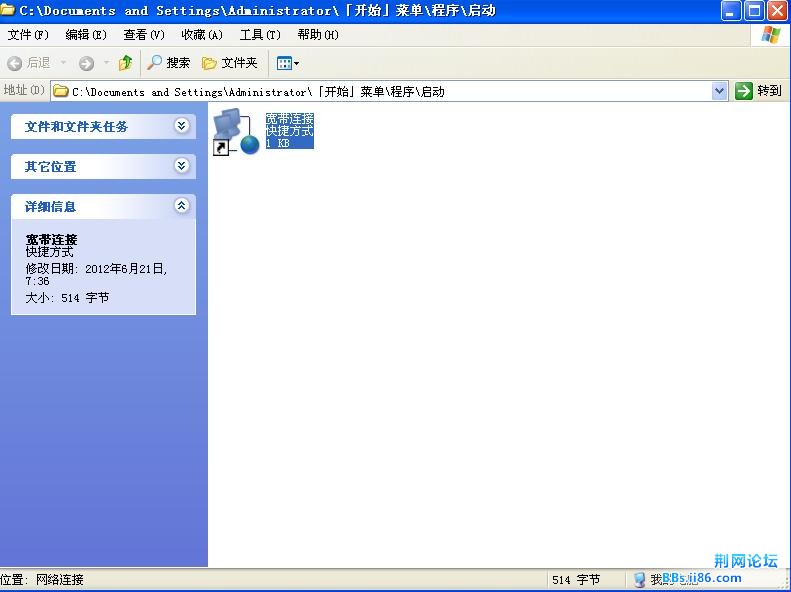Open the Back button history dropdown
This screenshot has width=791, height=592.
click(64, 63)
